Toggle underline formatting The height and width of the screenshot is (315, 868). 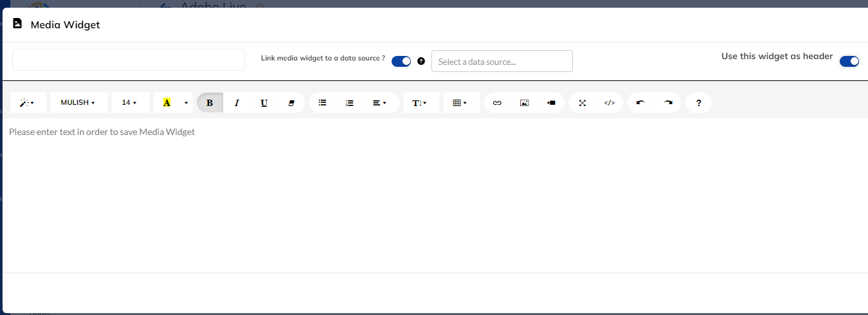pyautogui.click(x=264, y=103)
